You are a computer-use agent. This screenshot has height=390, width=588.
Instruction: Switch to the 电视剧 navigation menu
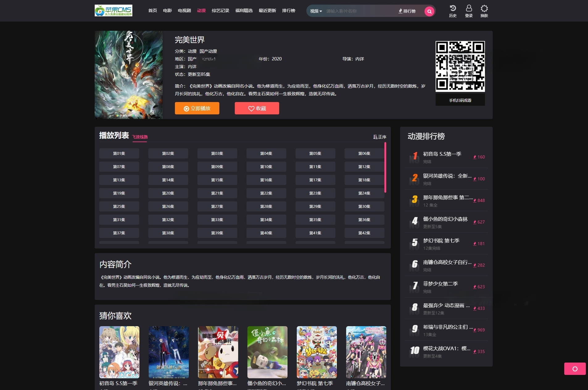click(x=184, y=10)
